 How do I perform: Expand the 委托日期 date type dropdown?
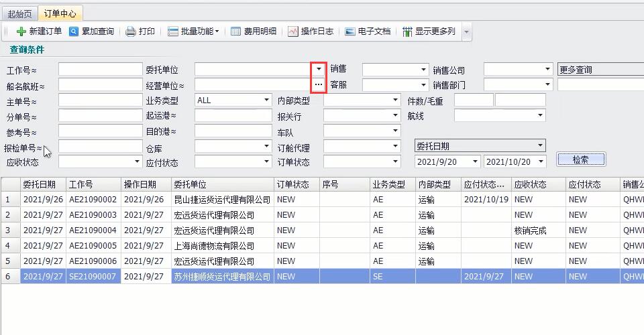coord(540,146)
